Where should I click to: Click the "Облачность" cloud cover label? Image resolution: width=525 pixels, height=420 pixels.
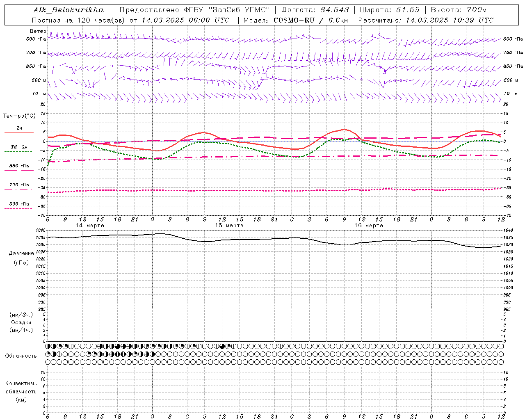21,356
